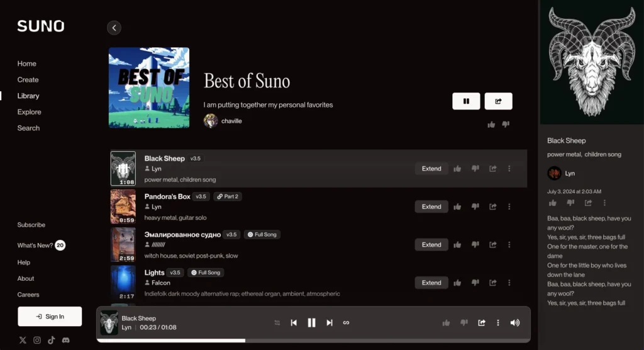Toggle loop in the player bar
The image size is (644, 350).
point(347,323)
